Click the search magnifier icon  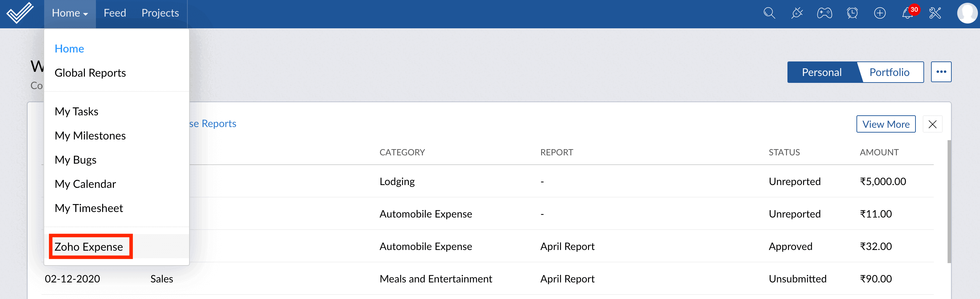click(769, 13)
